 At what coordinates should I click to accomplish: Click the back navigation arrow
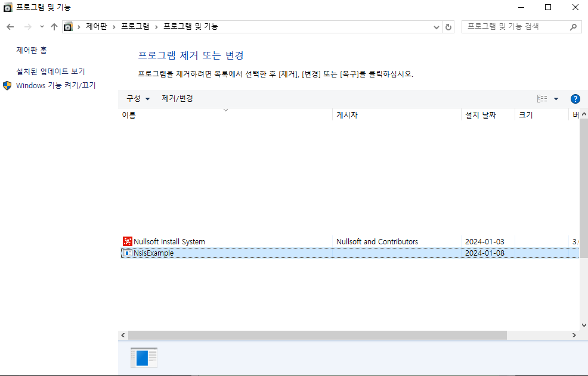[10, 27]
